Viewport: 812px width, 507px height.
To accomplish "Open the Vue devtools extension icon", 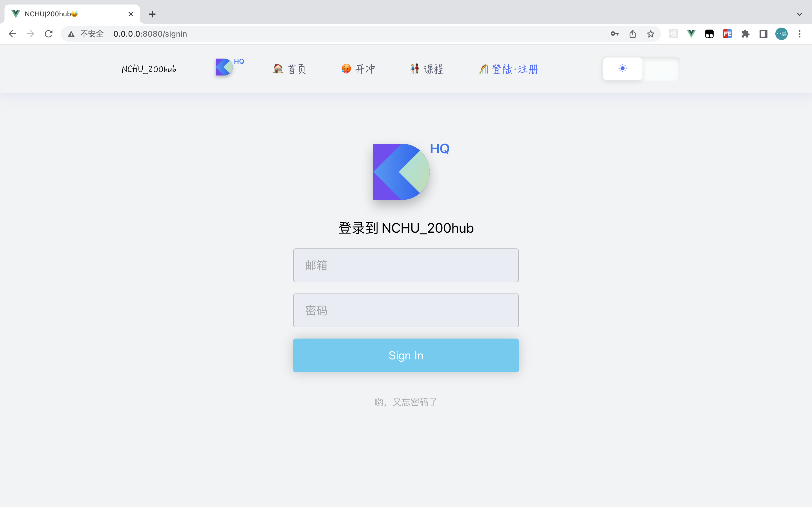I will pos(691,34).
